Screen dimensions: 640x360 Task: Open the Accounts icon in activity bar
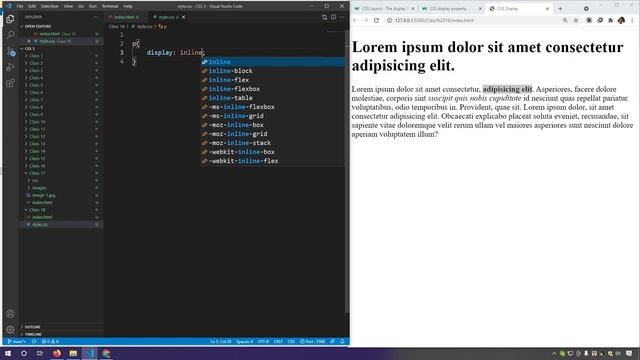(10, 313)
